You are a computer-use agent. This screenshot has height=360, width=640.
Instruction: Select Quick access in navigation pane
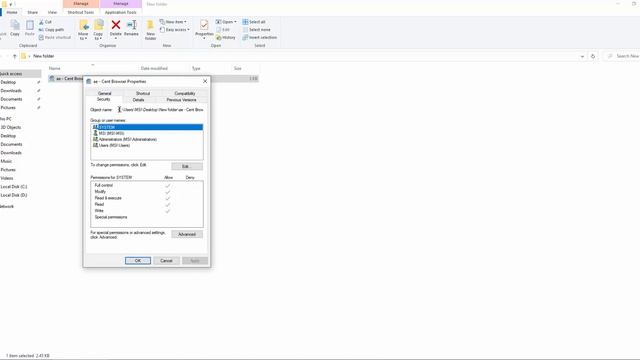(x=20, y=74)
